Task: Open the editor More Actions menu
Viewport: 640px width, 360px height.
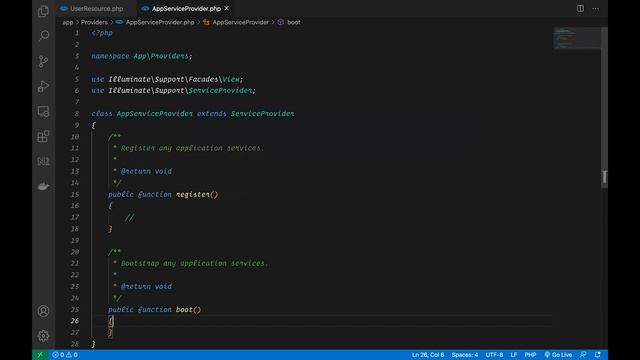Action: 596,9
